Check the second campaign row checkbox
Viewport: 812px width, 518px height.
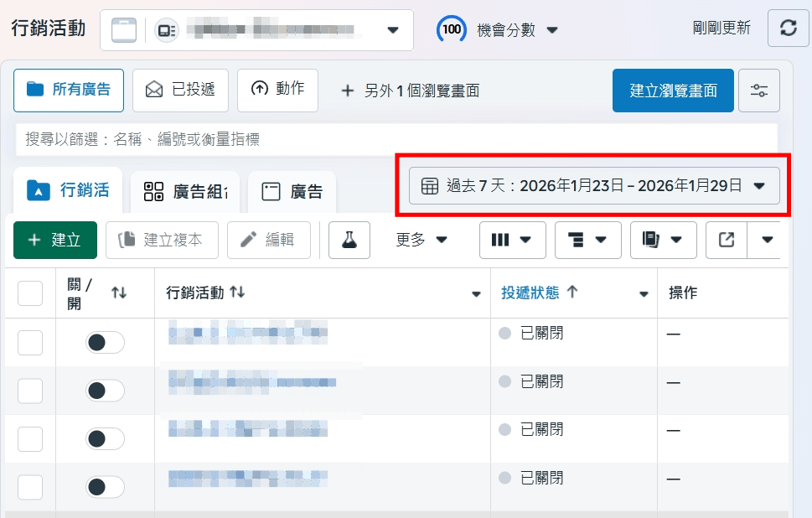click(x=30, y=390)
